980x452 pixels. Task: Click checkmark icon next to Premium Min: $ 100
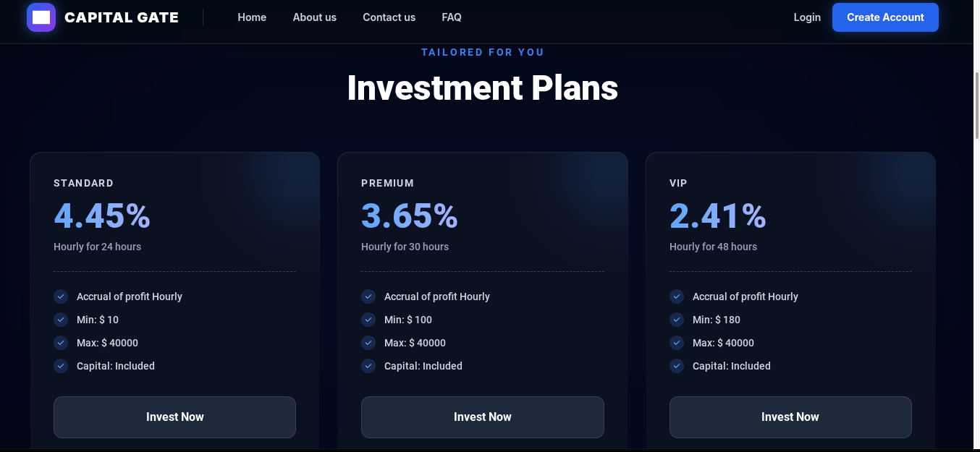tap(368, 320)
